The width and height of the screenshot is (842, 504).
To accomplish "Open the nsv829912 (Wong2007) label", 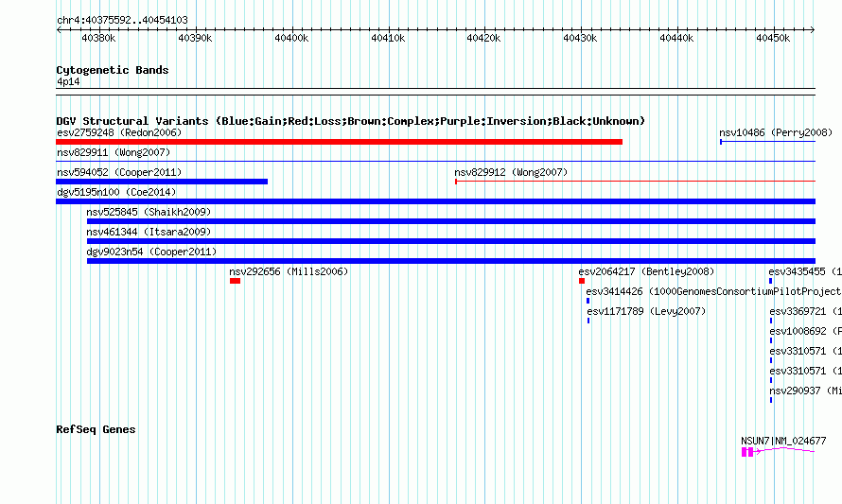I will (x=511, y=172).
